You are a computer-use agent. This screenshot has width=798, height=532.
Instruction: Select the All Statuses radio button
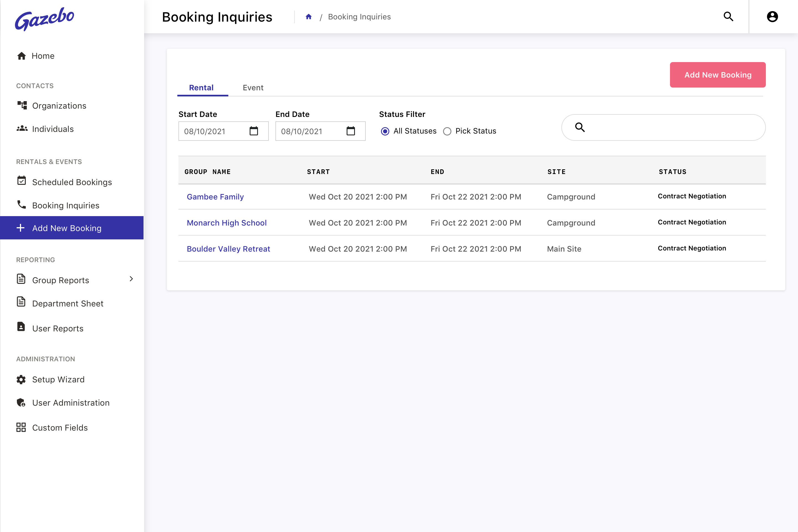tap(385, 131)
